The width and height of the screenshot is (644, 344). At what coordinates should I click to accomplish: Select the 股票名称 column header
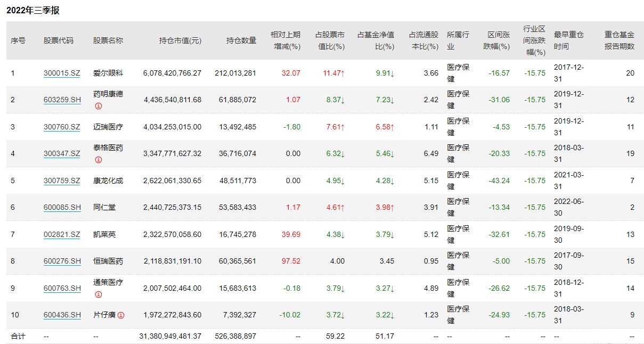[108, 40]
